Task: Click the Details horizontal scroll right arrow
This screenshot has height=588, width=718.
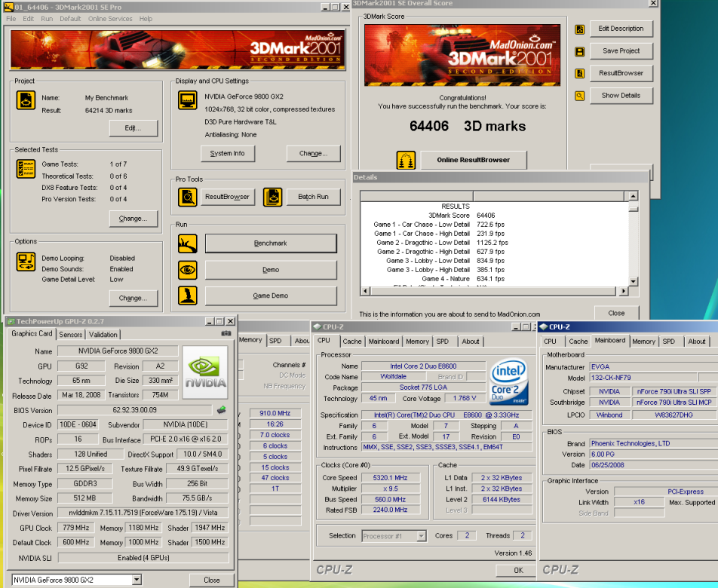Action: coord(623,291)
